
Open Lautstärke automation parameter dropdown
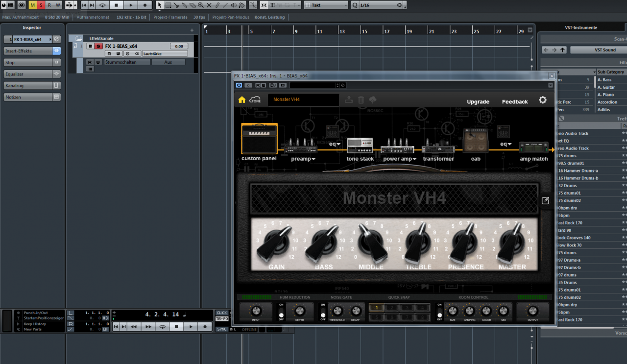point(165,53)
